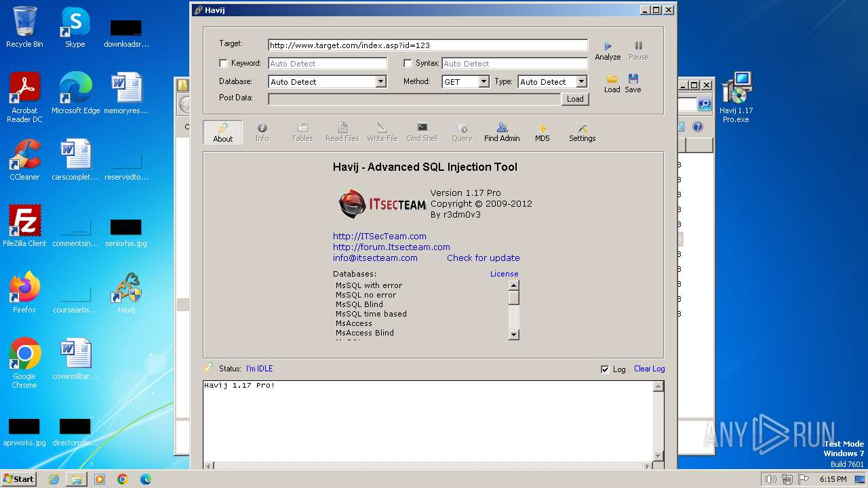The image size is (868, 488).
Task: Open the Find Admin tool
Action: (x=502, y=132)
